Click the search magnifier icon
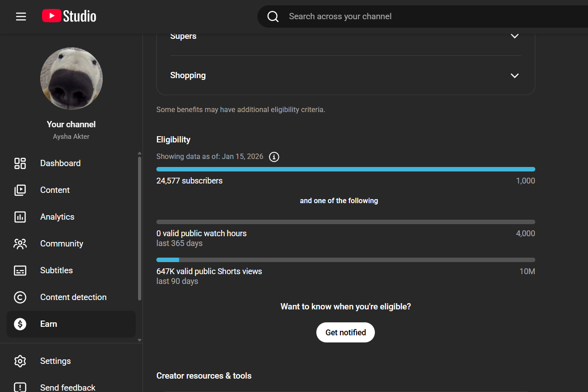 coord(273,17)
